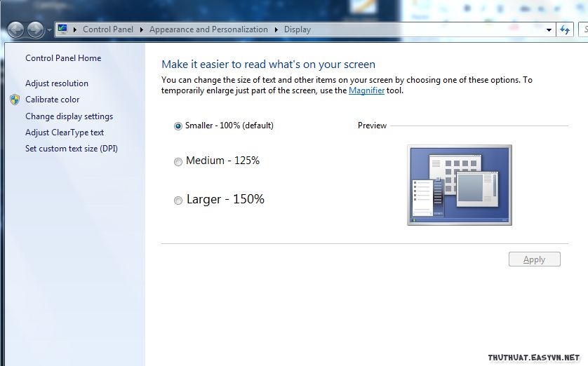Click the monitor icon in address bar
The height and width of the screenshot is (366, 588).
[x=63, y=29]
